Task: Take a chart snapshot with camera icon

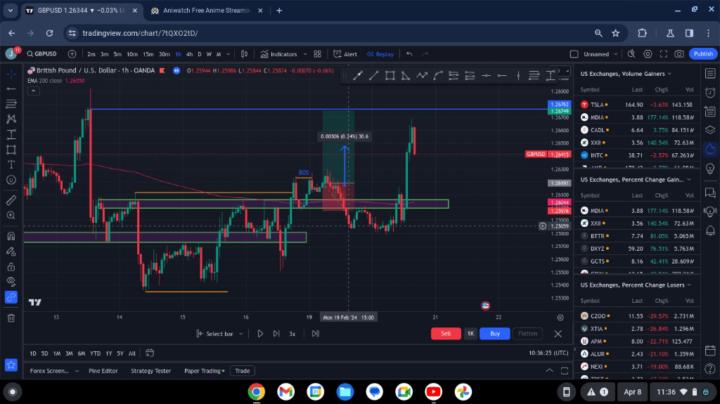Action: 679,54
